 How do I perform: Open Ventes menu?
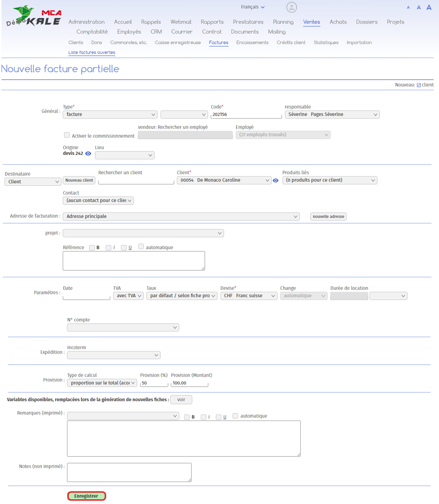[311, 22]
